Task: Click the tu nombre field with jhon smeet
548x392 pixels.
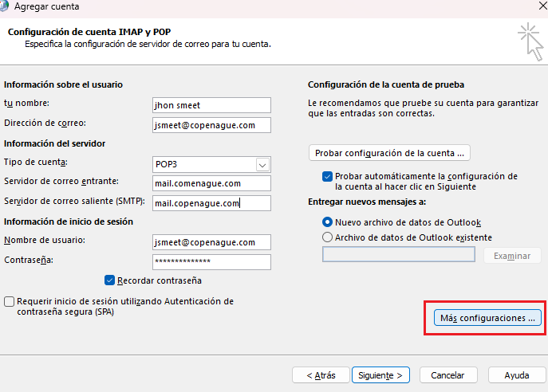Action: coord(211,105)
